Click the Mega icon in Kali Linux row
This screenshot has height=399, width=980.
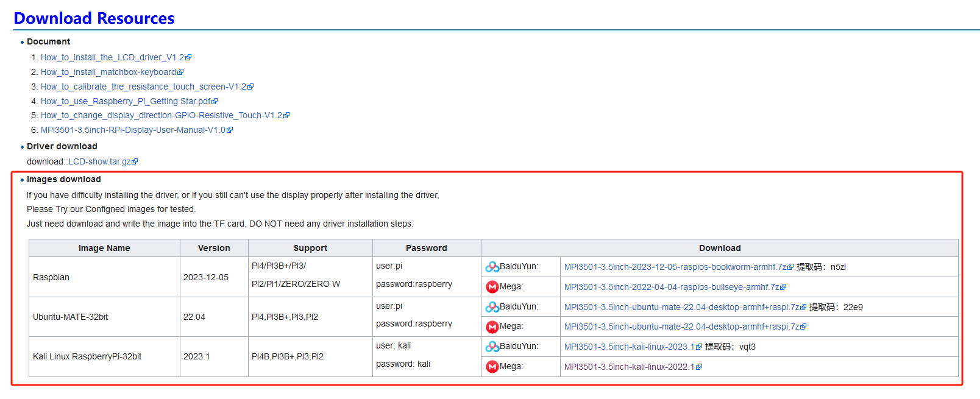(492, 367)
